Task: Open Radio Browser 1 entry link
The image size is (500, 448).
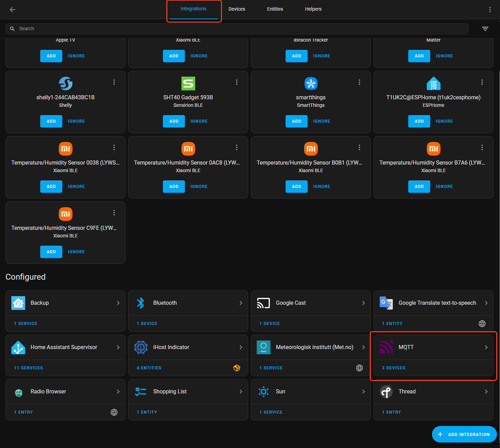Action: click(x=23, y=412)
